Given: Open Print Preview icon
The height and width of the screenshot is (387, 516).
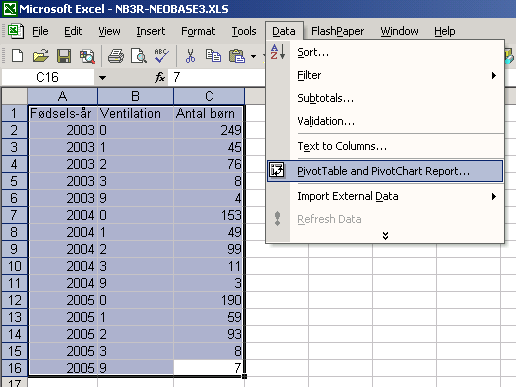Looking at the screenshot, I should pyautogui.click(x=139, y=56).
